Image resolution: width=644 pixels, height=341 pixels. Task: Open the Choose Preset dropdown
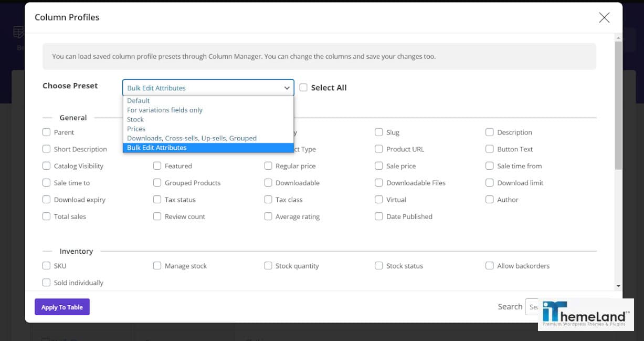[x=287, y=88]
